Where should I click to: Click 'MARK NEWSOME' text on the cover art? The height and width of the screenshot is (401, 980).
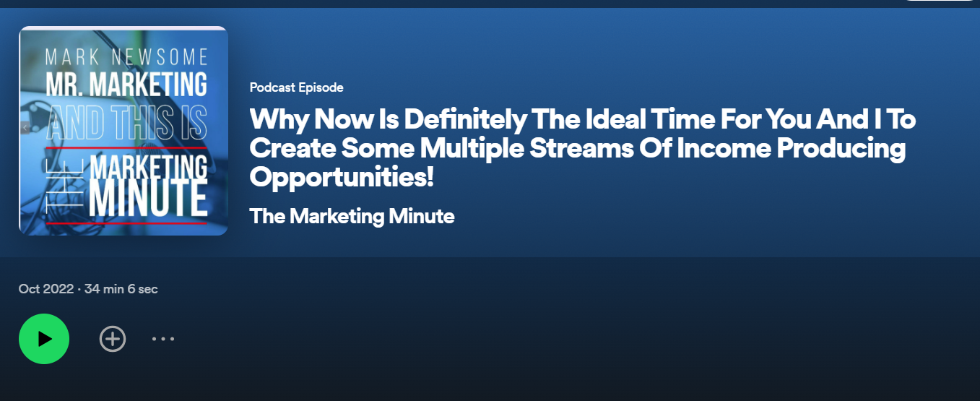(x=126, y=56)
